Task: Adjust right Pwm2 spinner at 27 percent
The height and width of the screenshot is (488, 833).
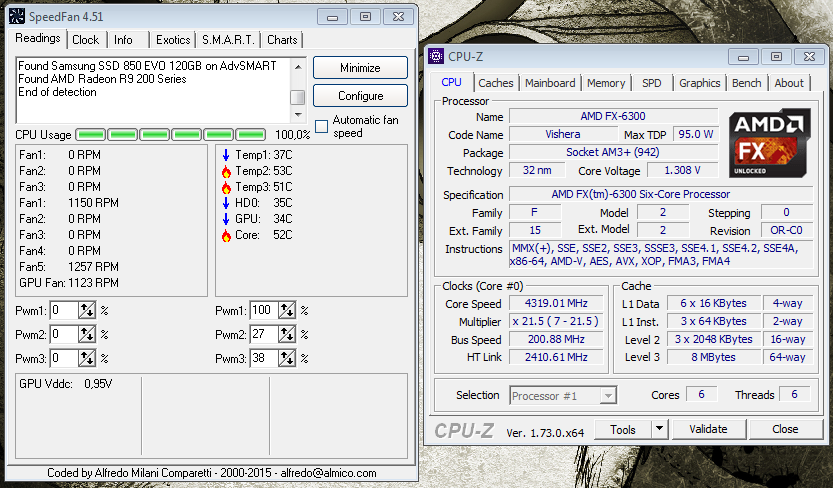Action: pos(287,335)
